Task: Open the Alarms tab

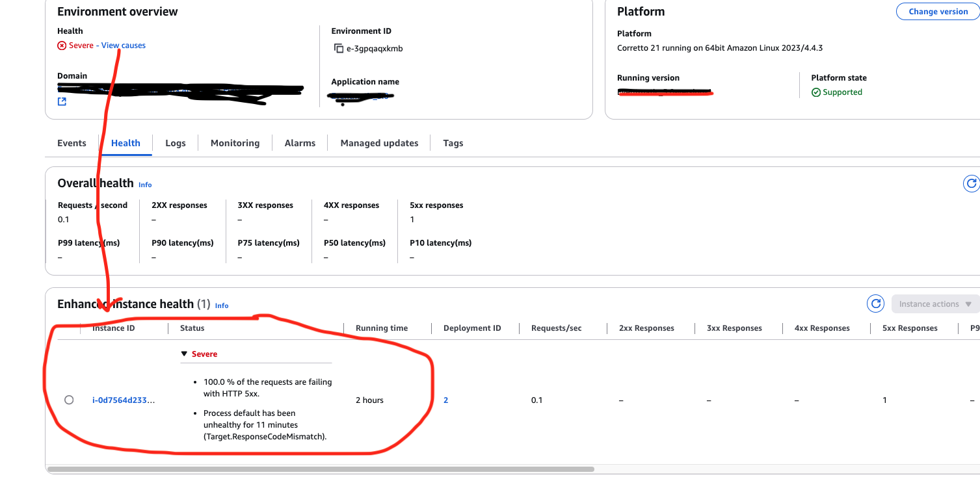Action: click(x=300, y=143)
